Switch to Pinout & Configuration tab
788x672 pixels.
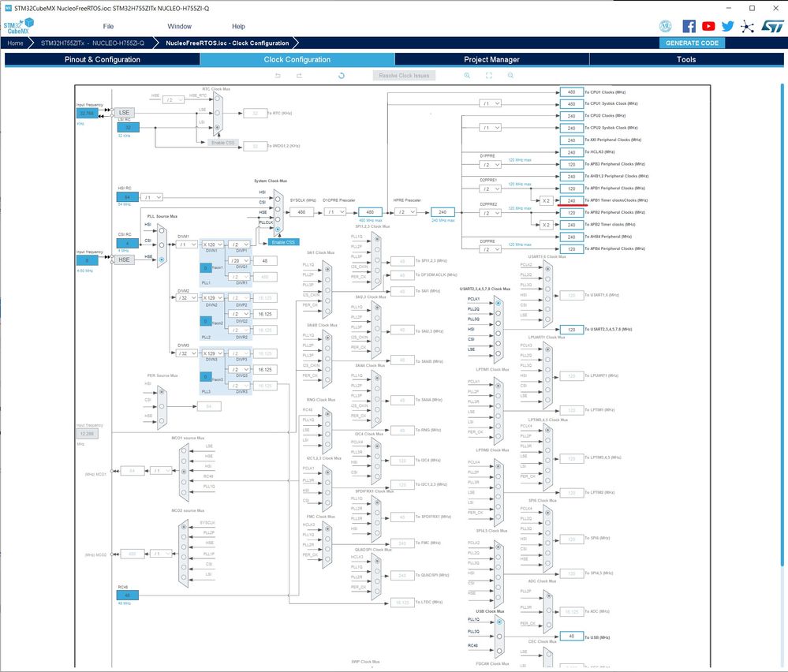(103, 59)
